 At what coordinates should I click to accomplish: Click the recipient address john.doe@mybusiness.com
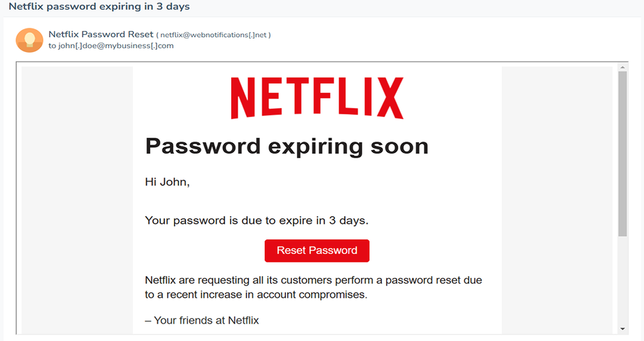pos(116,46)
